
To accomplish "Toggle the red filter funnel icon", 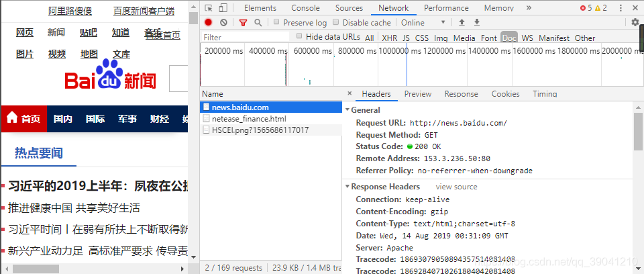I will tap(243, 23).
